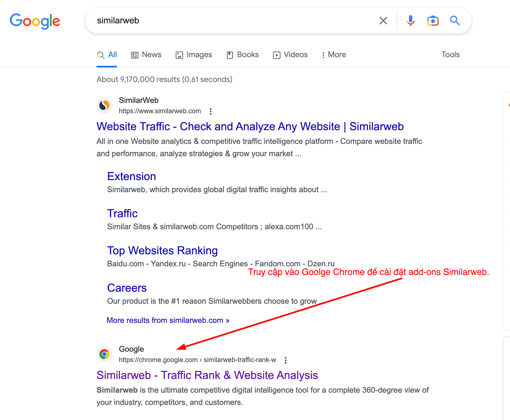The image size is (510, 420).
Task: Click the SimilarWeb site name label
Action: (139, 100)
